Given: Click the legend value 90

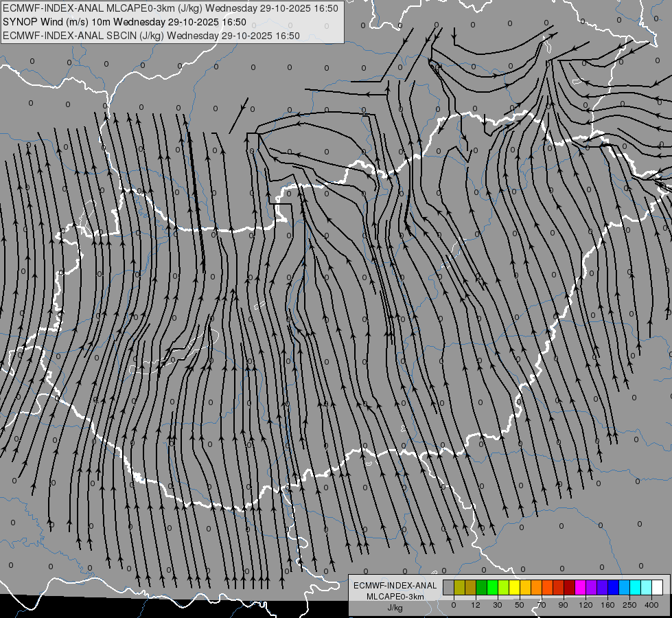Looking at the screenshot, I should click(x=563, y=605).
